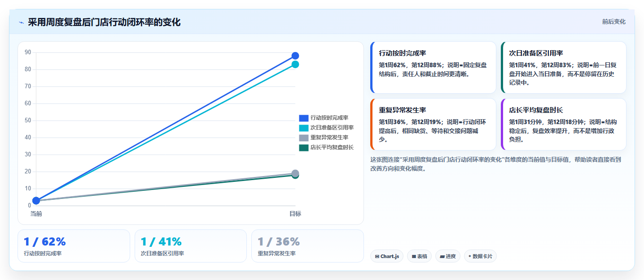
Task: Select gray data point at 19
Action: pyautogui.click(x=295, y=173)
